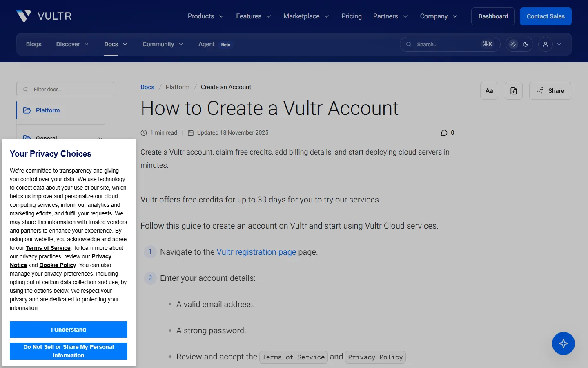Click the '1 min read' text
Image resolution: width=588 pixels, height=368 pixels.
point(164,132)
